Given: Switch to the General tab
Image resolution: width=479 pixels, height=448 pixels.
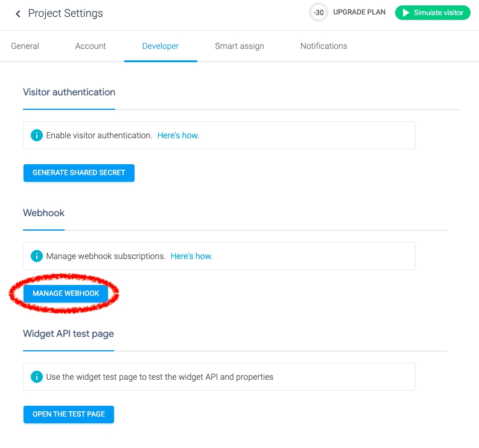Looking at the screenshot, I should tap(25, 46).
